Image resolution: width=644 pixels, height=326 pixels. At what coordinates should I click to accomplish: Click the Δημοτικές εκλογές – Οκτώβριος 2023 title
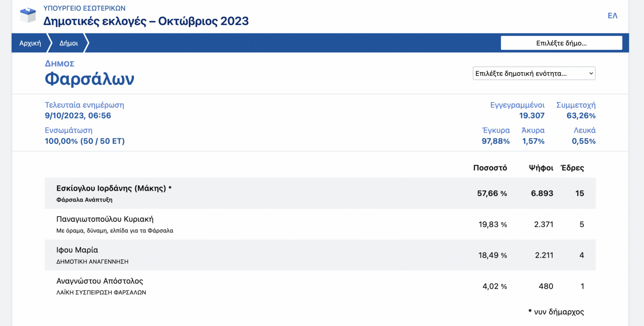146,21
